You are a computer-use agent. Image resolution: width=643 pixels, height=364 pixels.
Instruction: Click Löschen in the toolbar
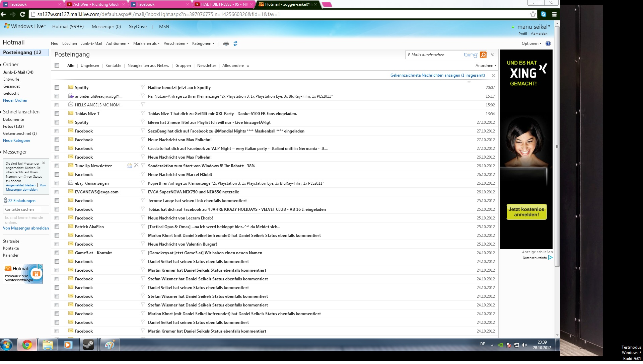point(70,43)
